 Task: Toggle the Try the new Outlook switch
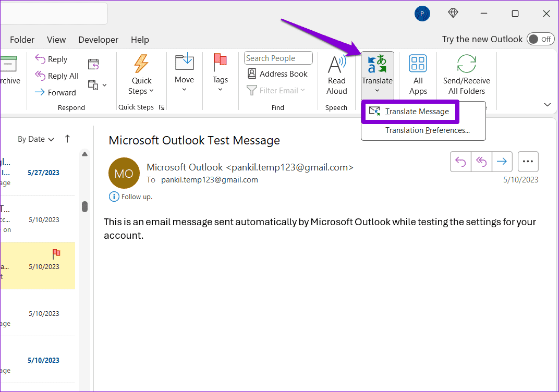point(540,39)
